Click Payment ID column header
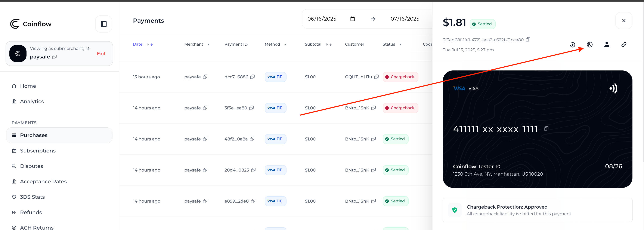The width and height of the screenshot is (644, 230). coord(236,44)
